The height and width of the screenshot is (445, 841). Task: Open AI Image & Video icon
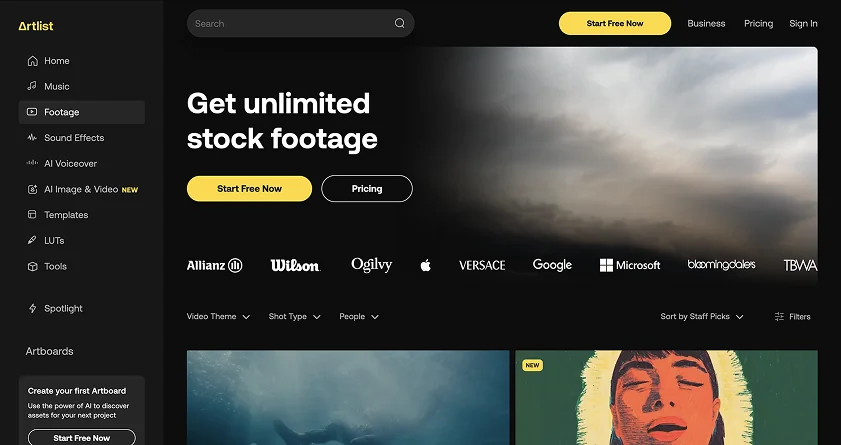[32, 189]
